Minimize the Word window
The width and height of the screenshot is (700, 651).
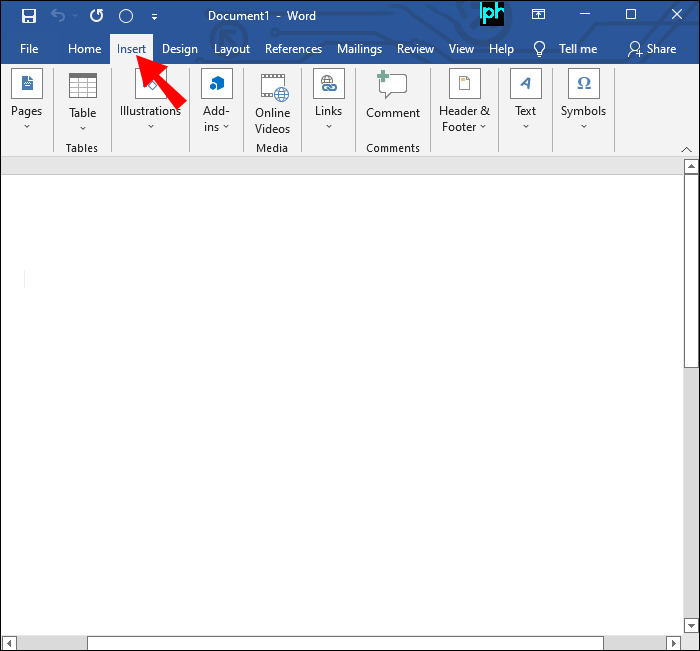coord(585,15)
